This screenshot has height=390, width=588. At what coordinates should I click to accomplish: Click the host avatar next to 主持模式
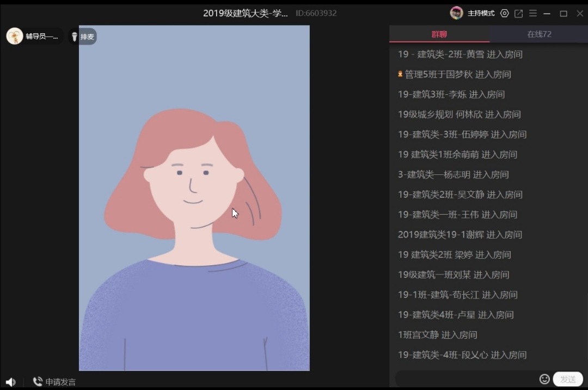tap(456, 13)
